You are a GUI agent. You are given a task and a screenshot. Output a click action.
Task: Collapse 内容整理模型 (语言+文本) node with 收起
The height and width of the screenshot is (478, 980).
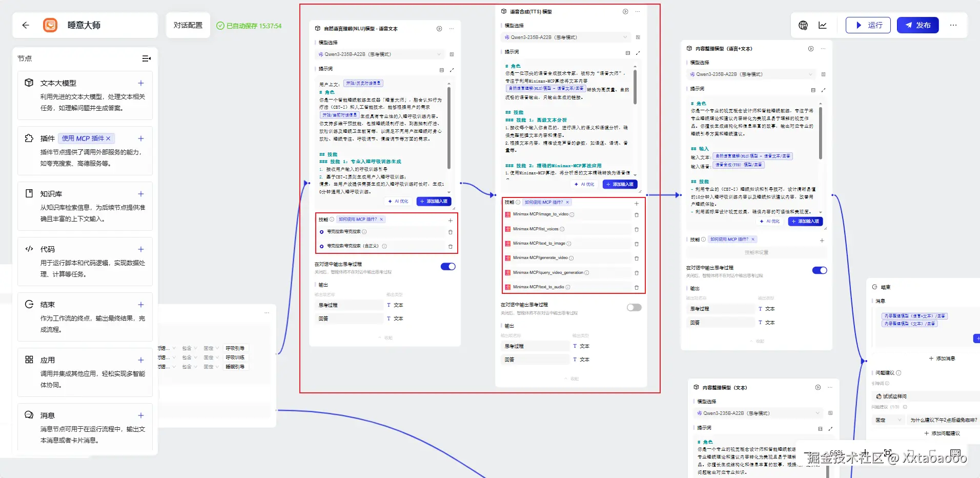pos(757,341)
